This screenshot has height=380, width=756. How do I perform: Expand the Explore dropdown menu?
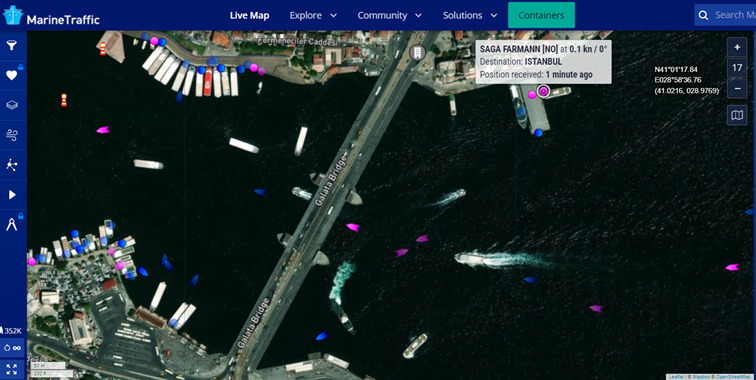(313, 15)
